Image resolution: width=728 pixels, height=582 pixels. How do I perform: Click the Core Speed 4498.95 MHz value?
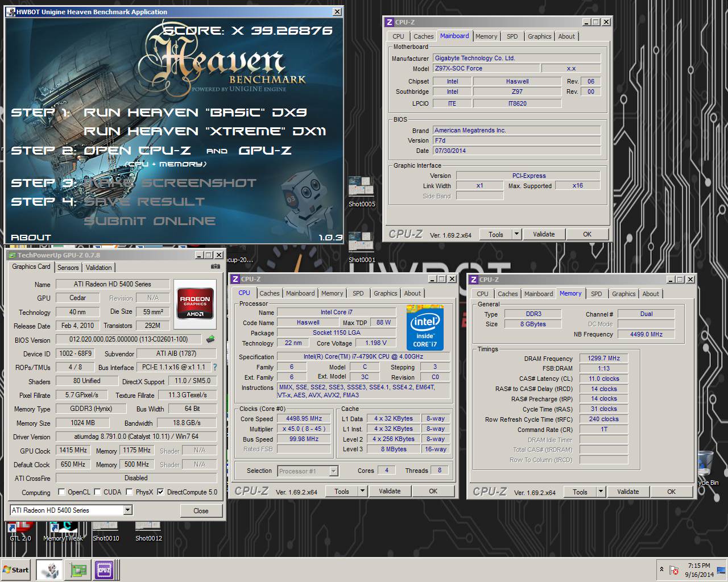(x=304, y=419)
